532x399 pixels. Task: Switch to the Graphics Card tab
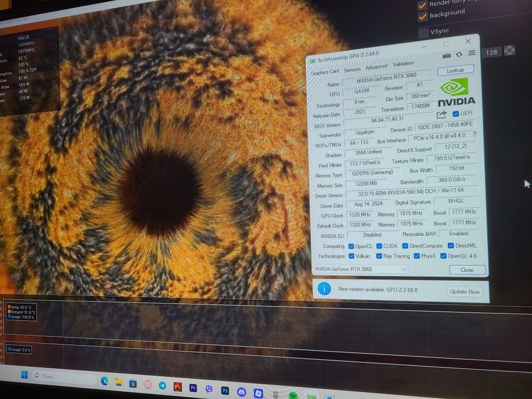pos(324,72)
